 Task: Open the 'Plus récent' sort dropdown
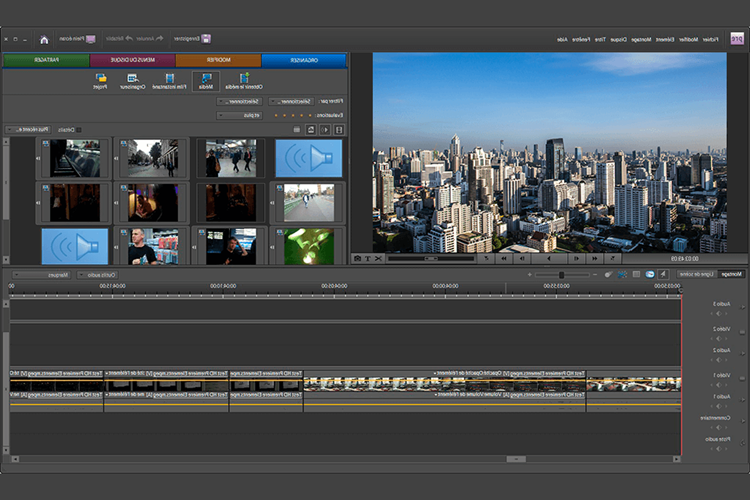point(28,130)
